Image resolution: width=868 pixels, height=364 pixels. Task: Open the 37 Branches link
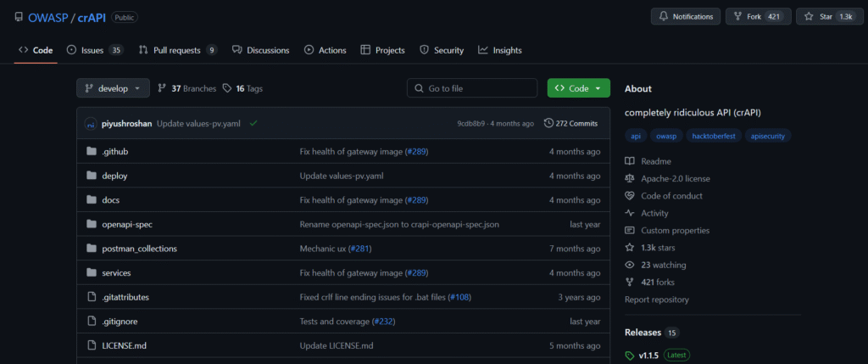tap(187, 88)
